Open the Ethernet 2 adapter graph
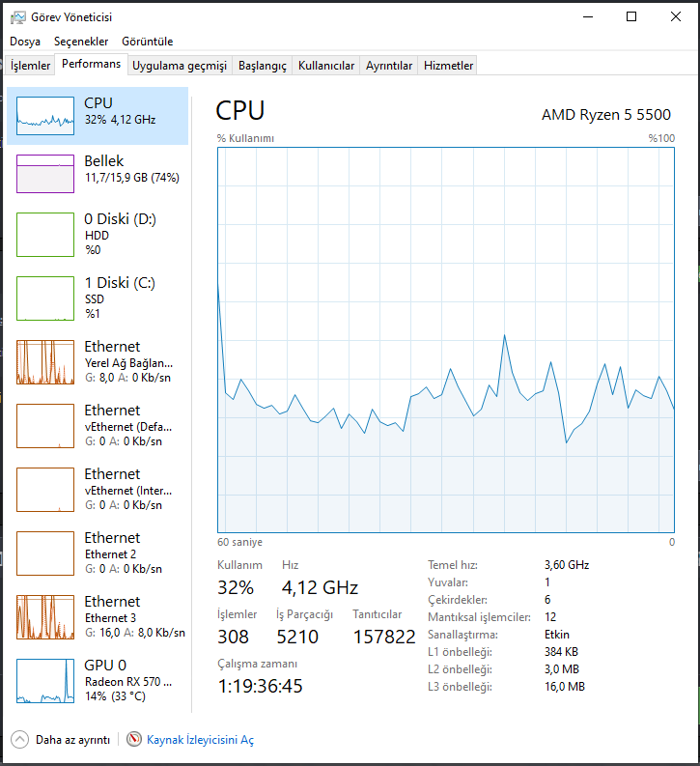Screen dimensions: 700x766 click(x=45, y=553)
